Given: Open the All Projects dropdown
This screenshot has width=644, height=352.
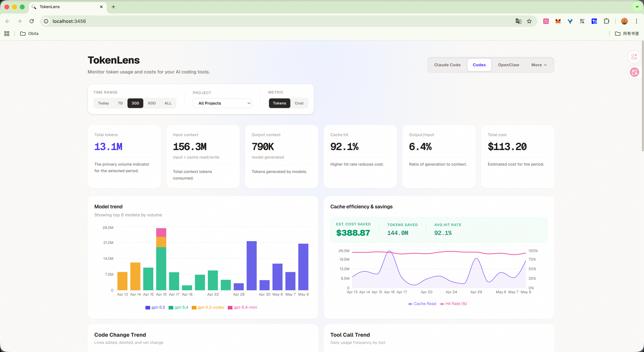Looking at the screenshot, I should 222,103.
